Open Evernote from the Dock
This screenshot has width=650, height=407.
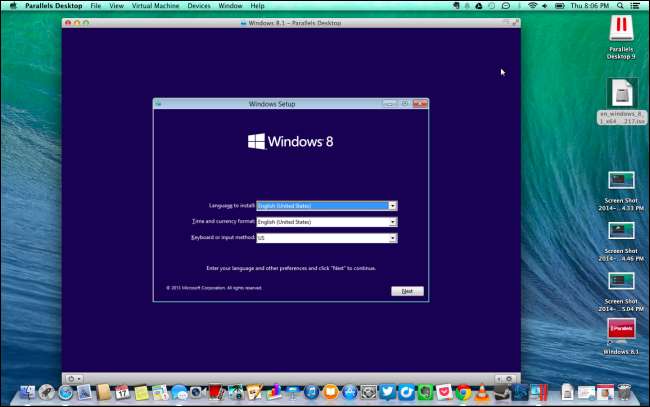coord(425,392)
